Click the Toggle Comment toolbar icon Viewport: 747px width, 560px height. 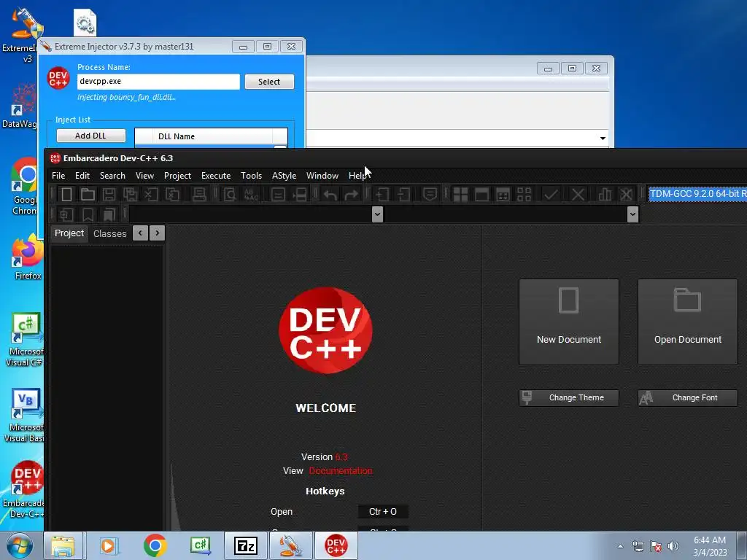point(430,194)
